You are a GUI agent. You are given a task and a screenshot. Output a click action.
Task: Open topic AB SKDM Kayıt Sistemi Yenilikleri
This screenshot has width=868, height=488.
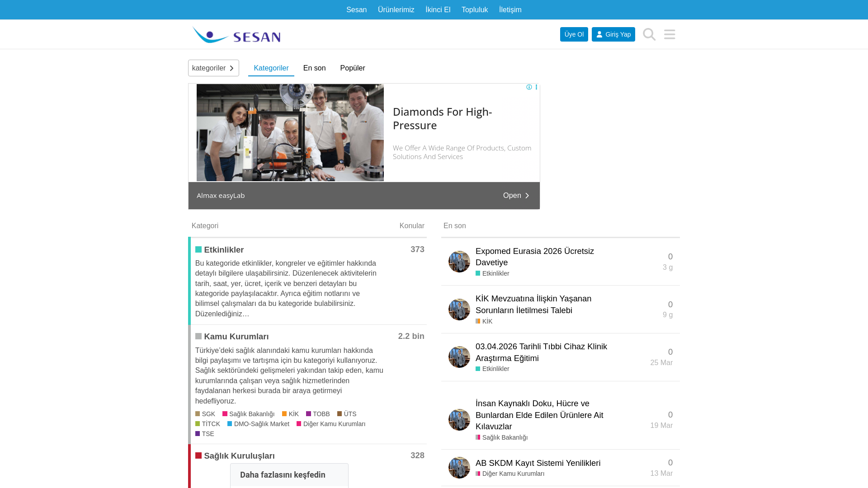click(x=538, y=463)
